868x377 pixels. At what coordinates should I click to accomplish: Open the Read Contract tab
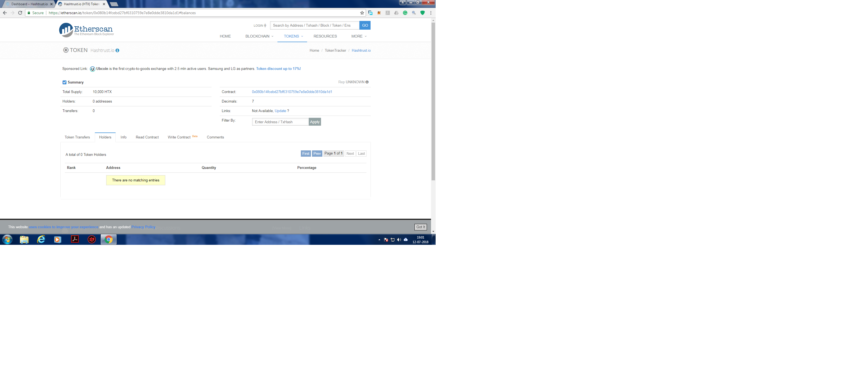click(147, 137)
